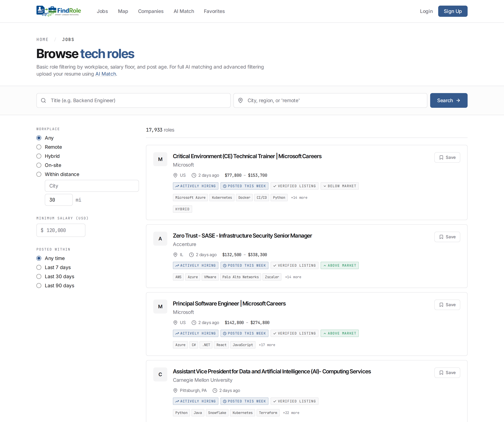504x422 pixels.
Task: Focus the City, region, or remote field
Action: 330,101
